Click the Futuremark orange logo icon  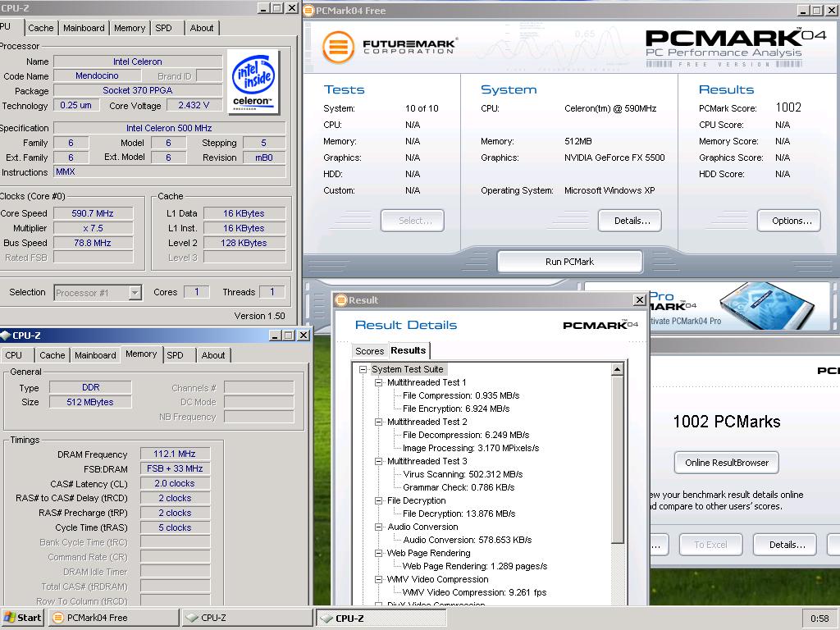[338, 47]
